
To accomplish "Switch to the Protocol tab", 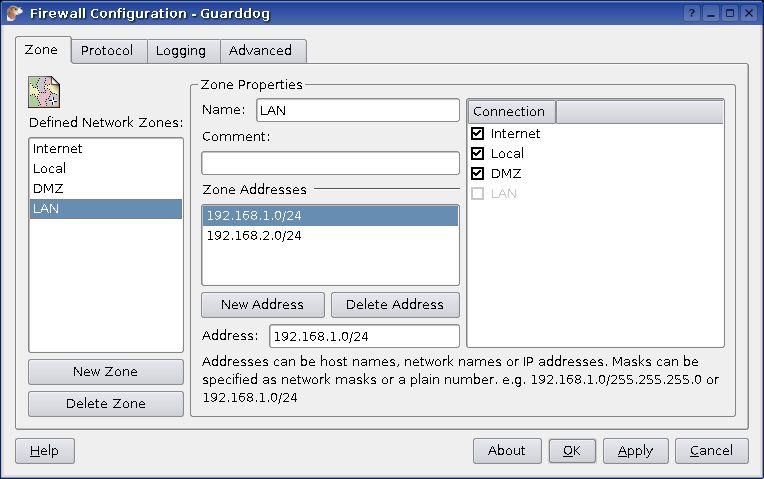I will pyautogui.click(x=107, y=51).
